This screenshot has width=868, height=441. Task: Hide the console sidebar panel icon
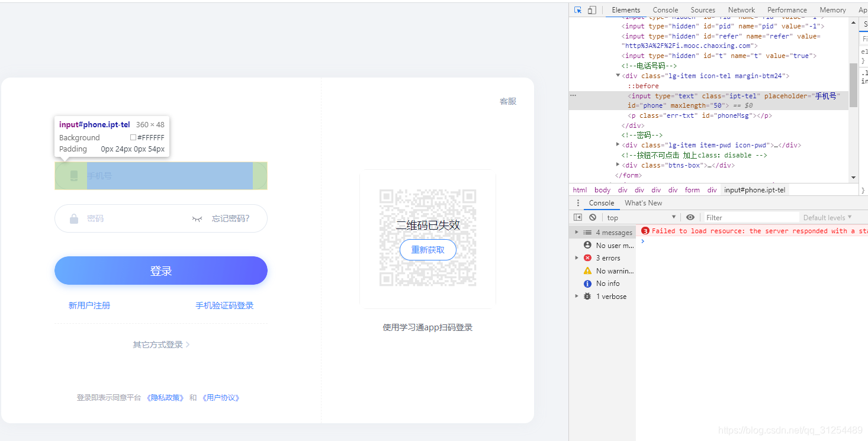coord(578,217)
